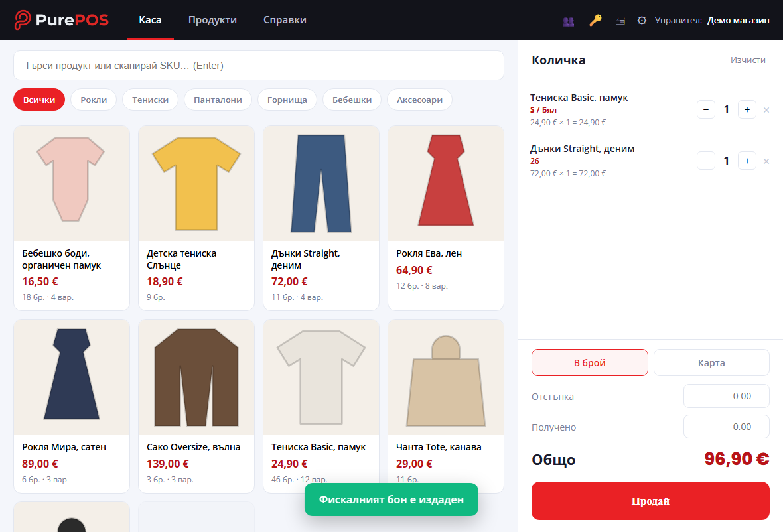Viewport: 783px width, 532px height.
Task: Select Карта payment method
Action: click(711, 363)
